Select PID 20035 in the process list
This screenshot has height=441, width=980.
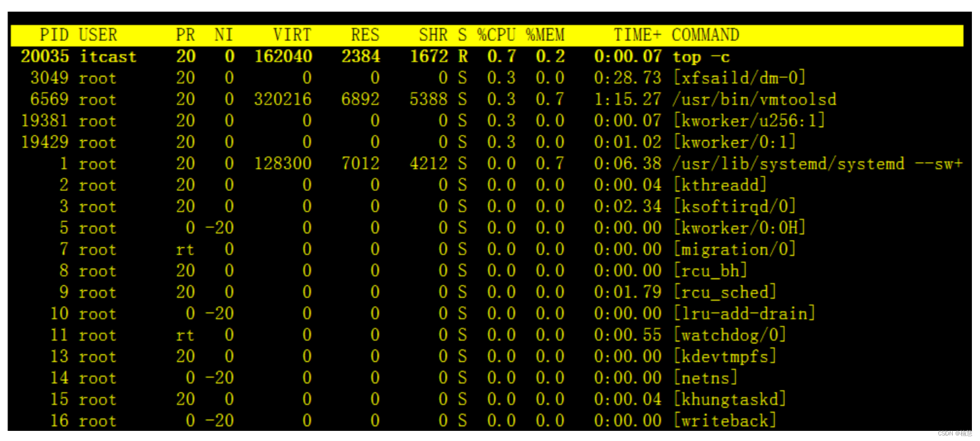click(45, 56)
